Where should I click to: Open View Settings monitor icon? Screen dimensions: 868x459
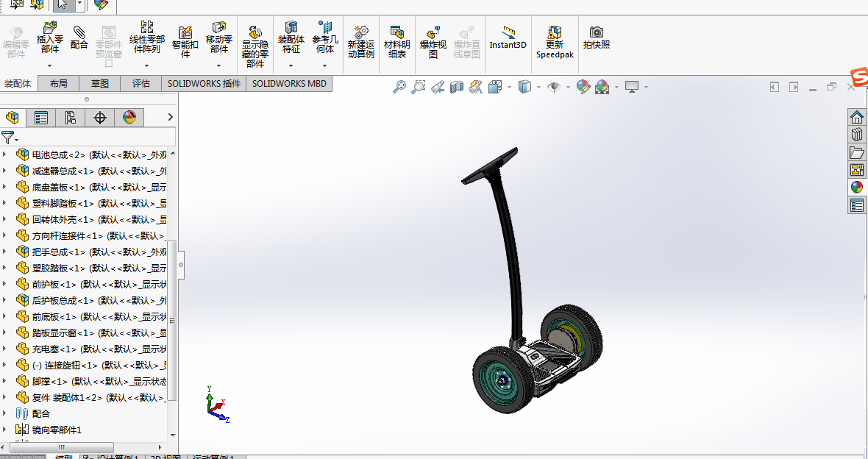(632, 87)
